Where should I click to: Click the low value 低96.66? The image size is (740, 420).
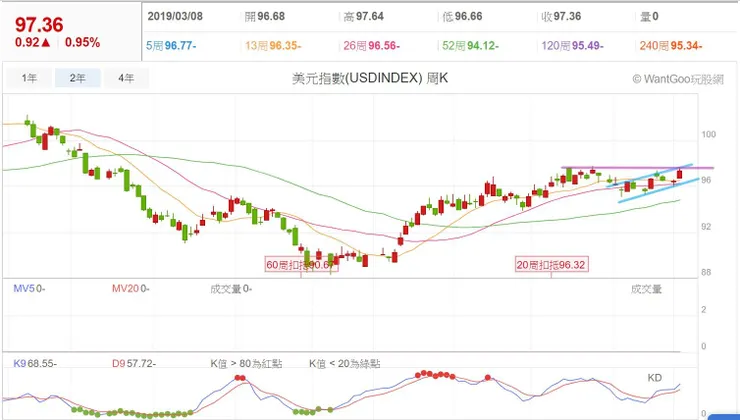[x=462, y=17]
